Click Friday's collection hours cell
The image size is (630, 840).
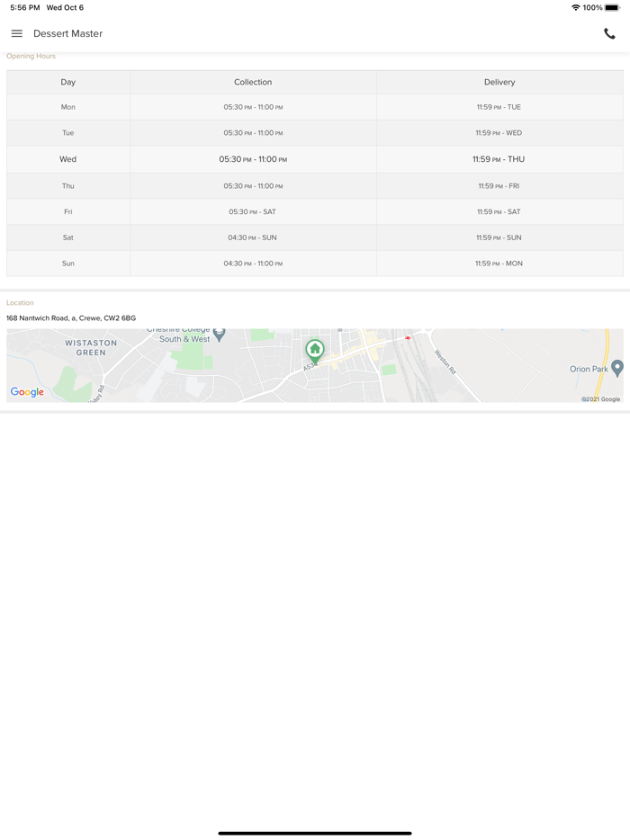click(253, 211)
